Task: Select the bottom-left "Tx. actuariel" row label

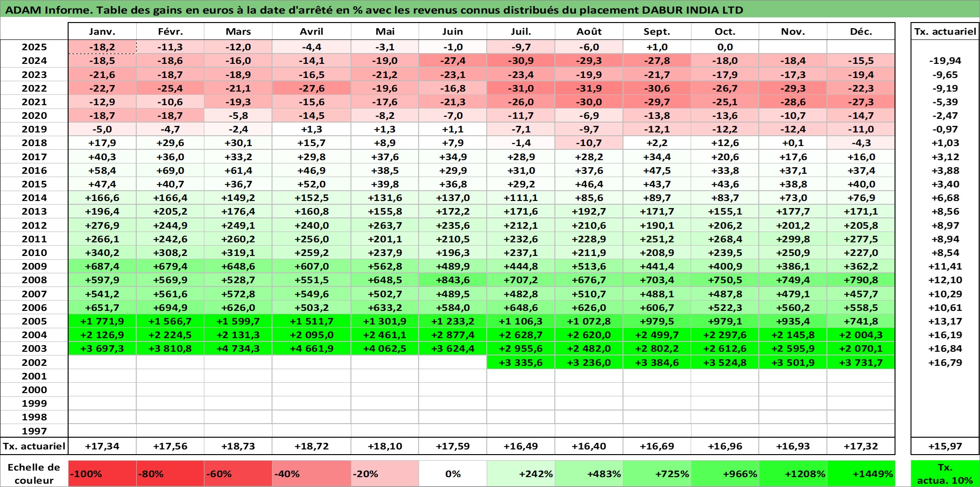Action: coord(34,446)
